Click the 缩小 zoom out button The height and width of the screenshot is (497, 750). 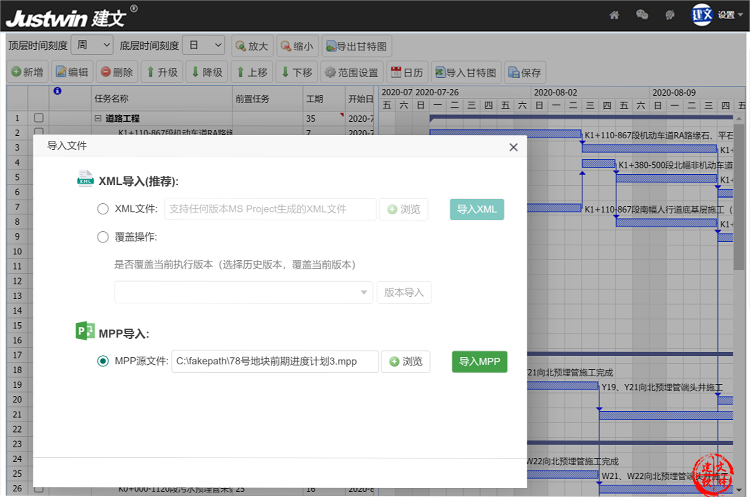tap(297, 46)
